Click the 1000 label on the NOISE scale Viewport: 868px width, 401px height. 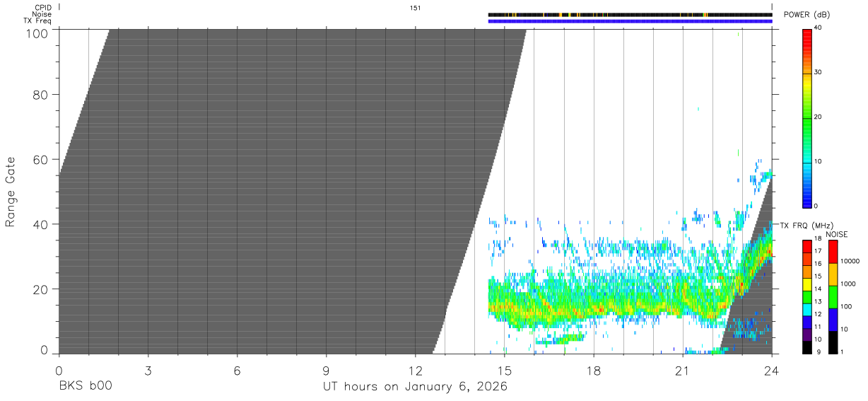(849, 284)
